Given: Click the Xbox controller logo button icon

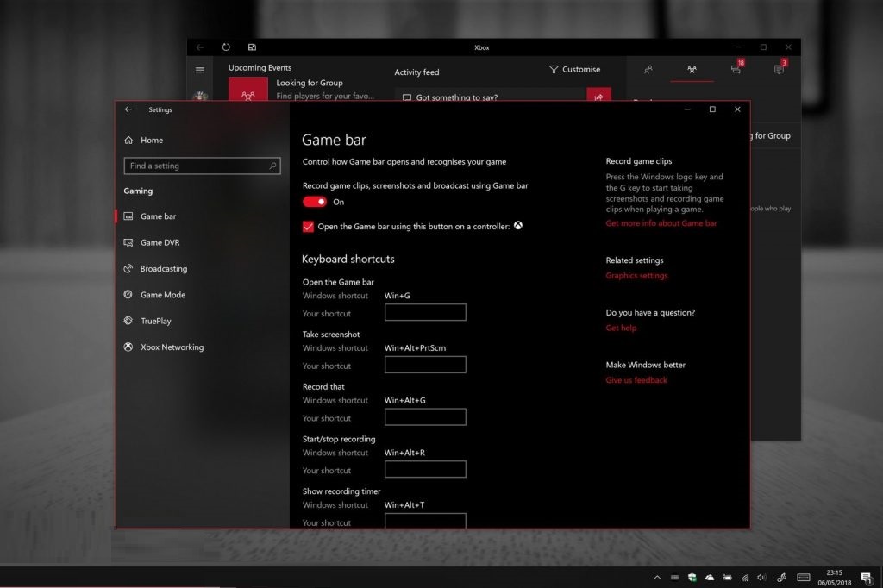Looking at the screenshot, I should (x=518, y=226).
